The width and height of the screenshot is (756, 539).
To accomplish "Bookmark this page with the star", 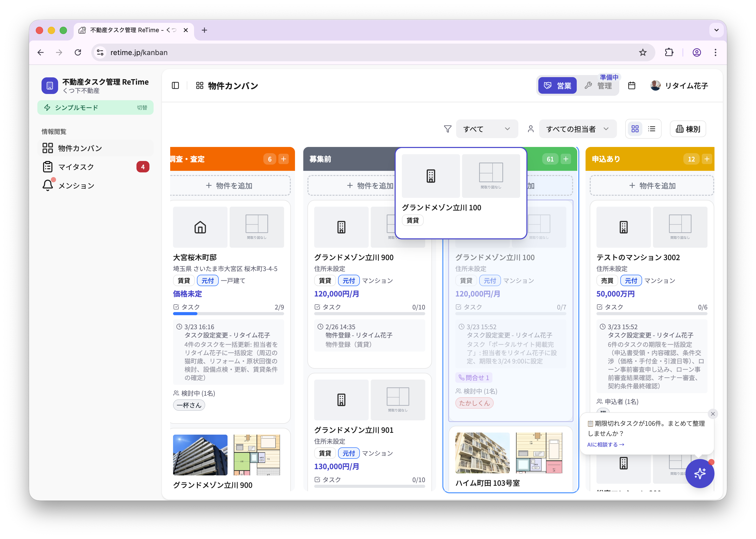I will click(643, 52).
